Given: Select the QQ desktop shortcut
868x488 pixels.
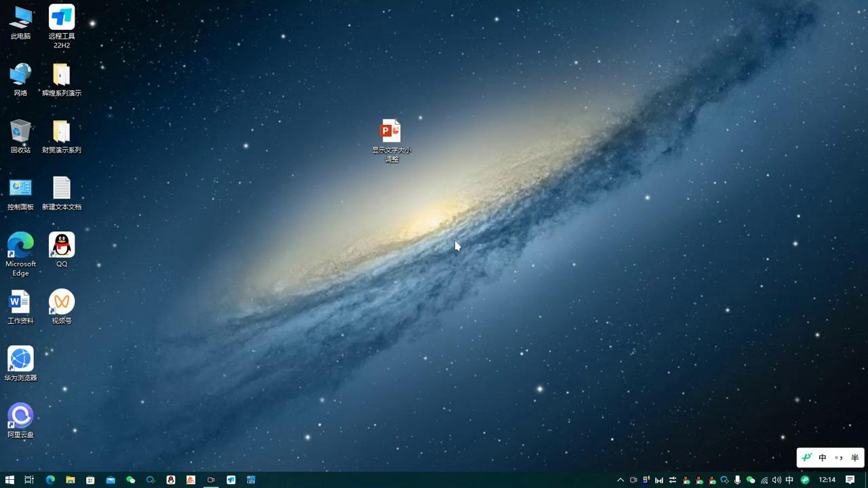Looking at the screenshot, I should (x=62, y=245).
